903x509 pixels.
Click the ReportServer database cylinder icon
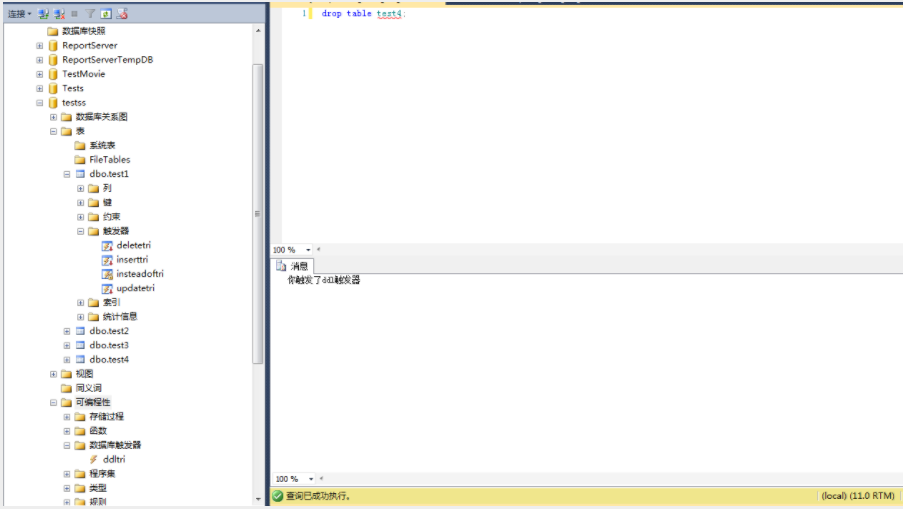[53, 45]
